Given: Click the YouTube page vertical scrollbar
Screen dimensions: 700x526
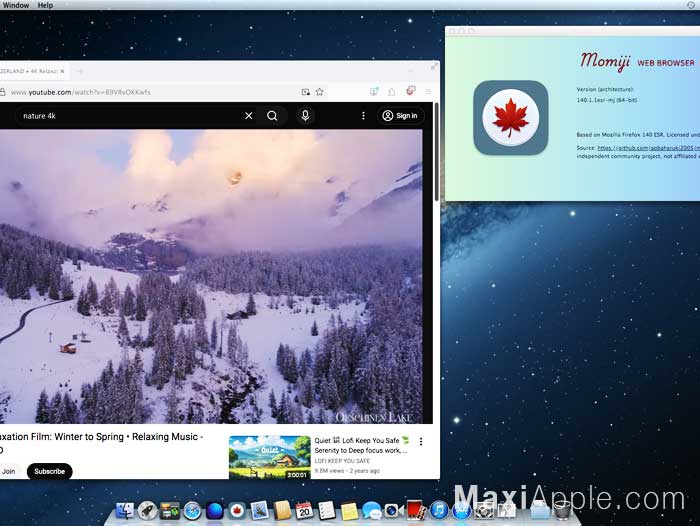Looking at the screenshot, I should [436, 152].
